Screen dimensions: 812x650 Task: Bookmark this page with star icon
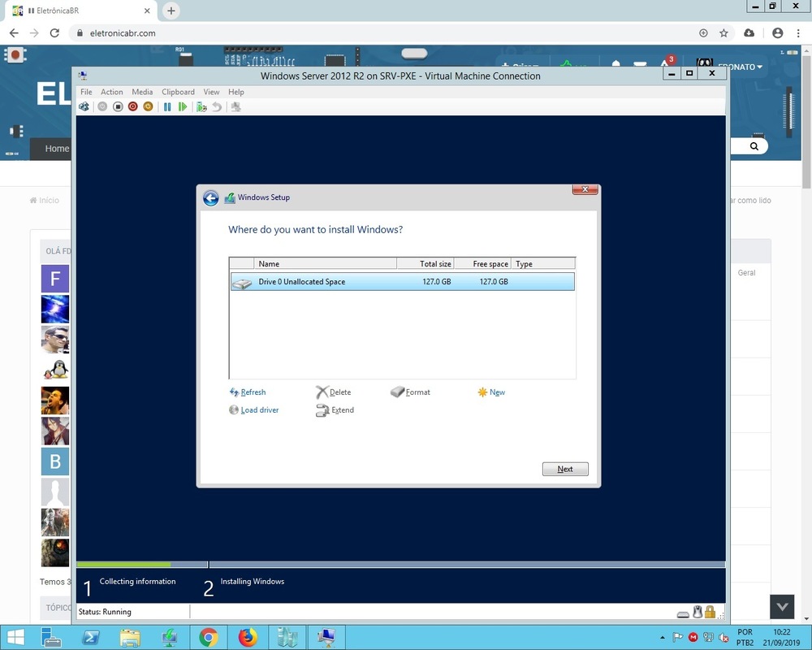pos(723,33)
